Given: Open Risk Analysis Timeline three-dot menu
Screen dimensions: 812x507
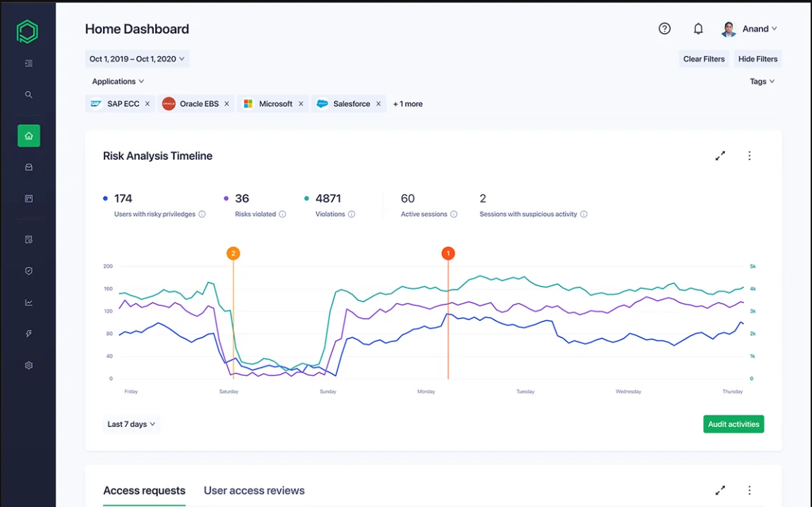Looking at the screenshot, I should (x=750, y=156).
